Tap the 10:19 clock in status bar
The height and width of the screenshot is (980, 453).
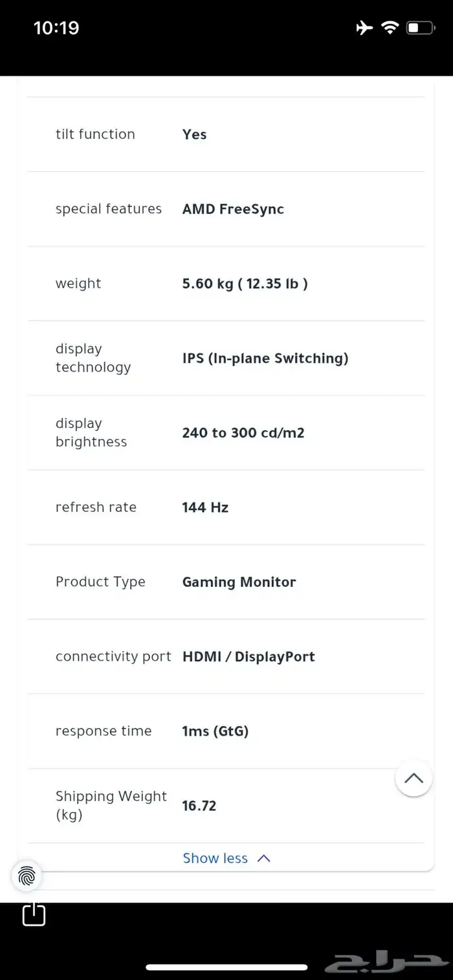pyautogui.click(x=56, y=28)
